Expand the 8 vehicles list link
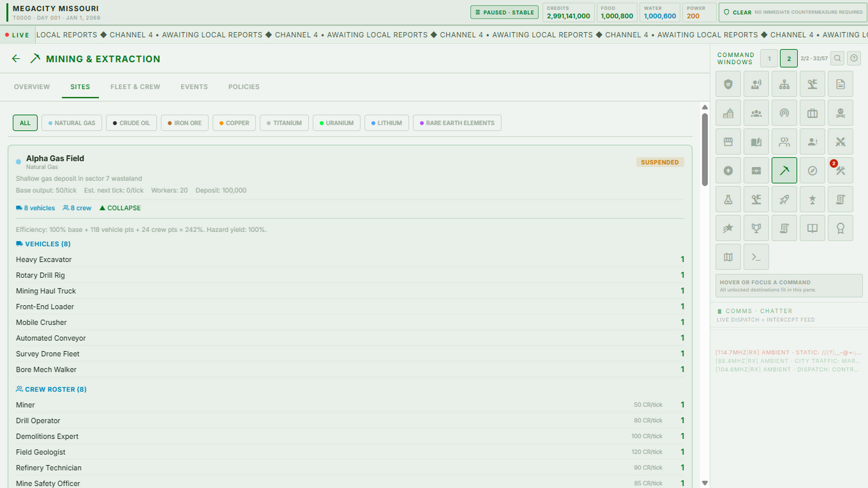Image resolution: width=868 pixels, height=488 pixels. click(35, 208)
